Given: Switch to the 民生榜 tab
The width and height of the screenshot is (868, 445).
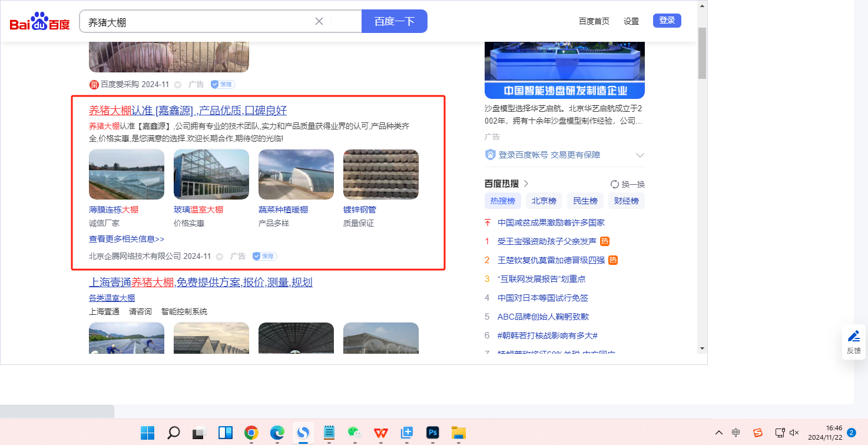Looking at the screenshot, I should pos(585,201).
